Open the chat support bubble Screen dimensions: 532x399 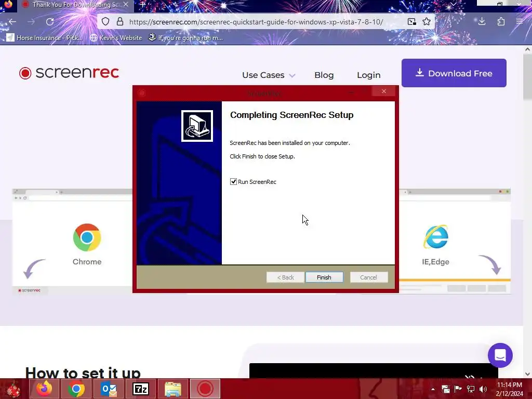point(500,355)
